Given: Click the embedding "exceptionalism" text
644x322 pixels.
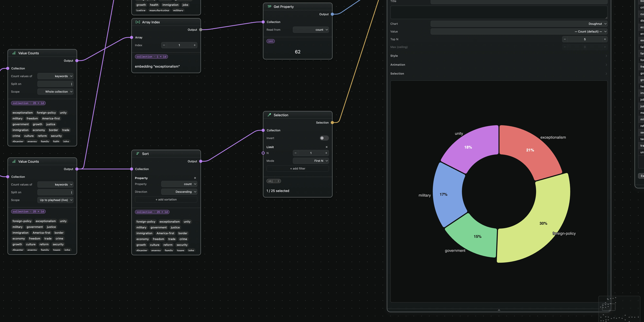Looking at the screenshot, I should coord(157,67).
